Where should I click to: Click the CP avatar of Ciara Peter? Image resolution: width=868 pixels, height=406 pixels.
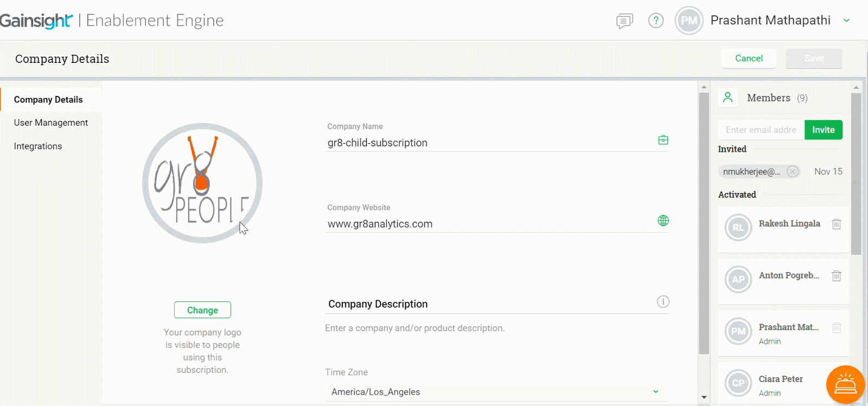click(738, 383)
